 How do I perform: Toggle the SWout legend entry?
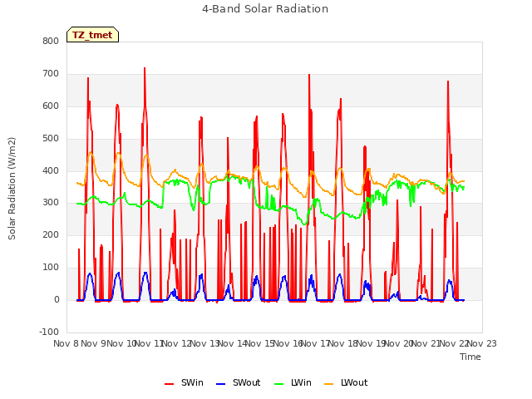coord(239,382)
